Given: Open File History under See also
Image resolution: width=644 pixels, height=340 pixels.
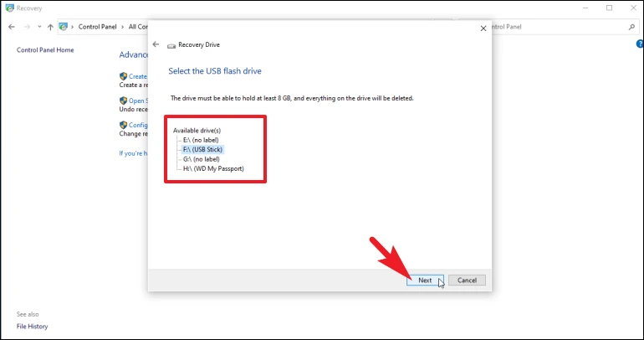Looking at the screenshot, I should click(x=32, y=327).
